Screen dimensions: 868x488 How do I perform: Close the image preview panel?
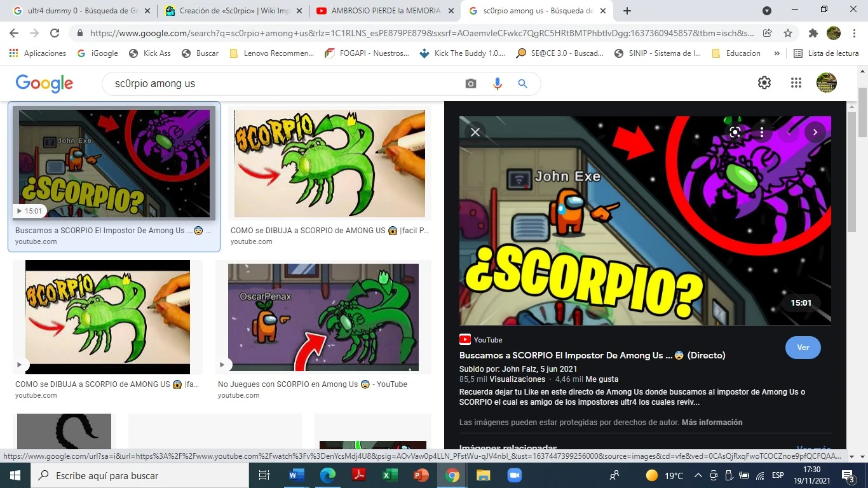click(x=475, y=132)
